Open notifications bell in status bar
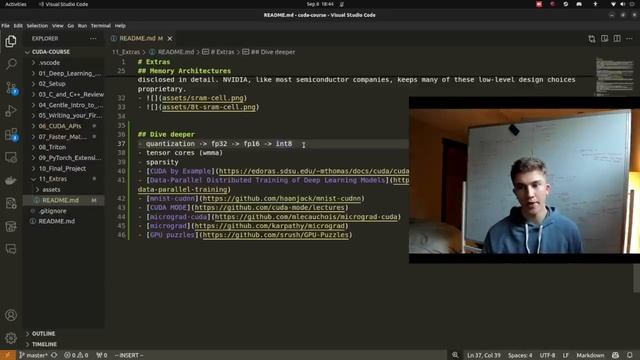This screenshot has width=640, height=360. click(x=630, y=355)
